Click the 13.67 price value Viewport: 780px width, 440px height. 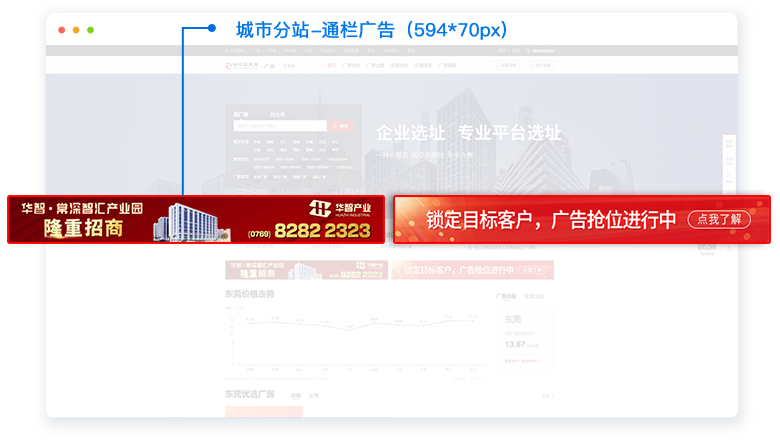coord(515,345)
